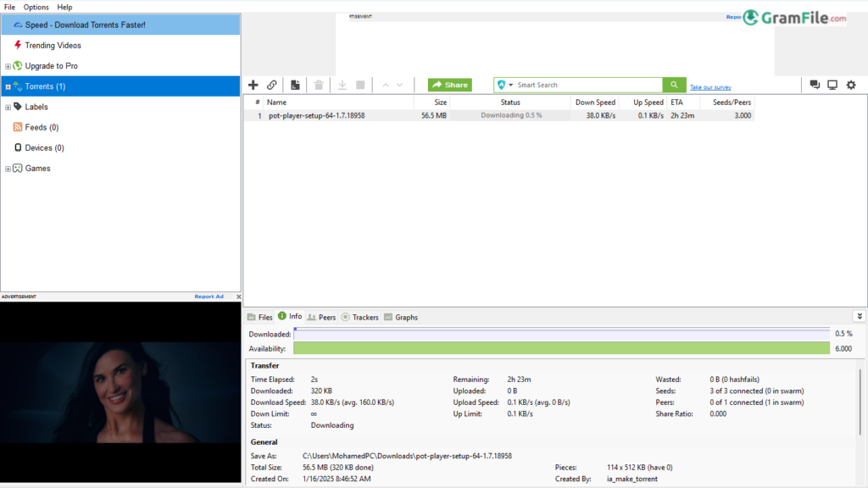Click the Feeds RSS icon

[18, 127]
